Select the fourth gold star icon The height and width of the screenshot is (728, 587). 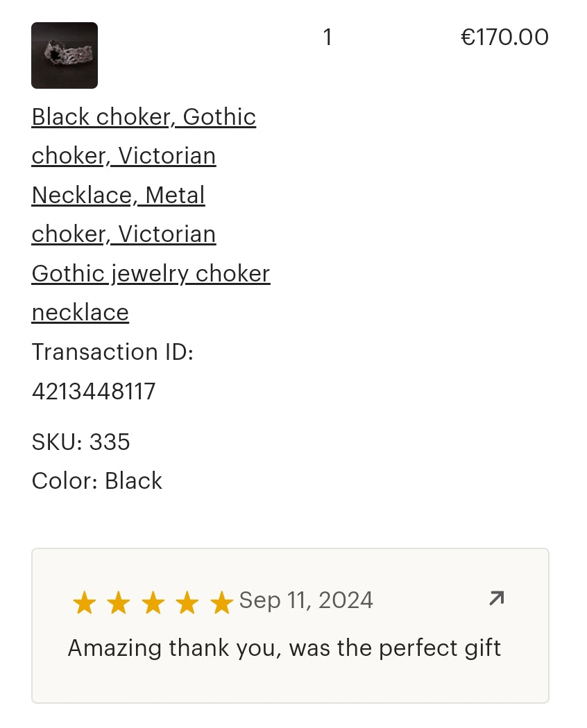point(187,602)
